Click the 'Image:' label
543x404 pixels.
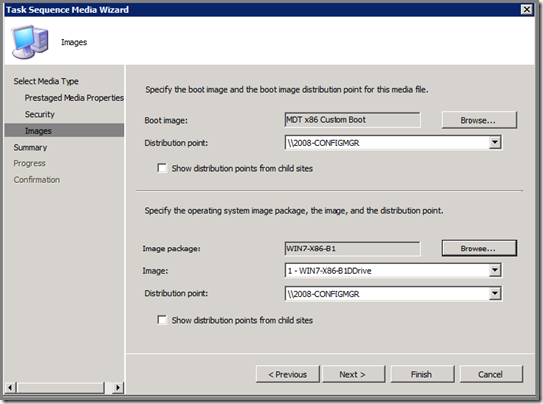(155, 271)
